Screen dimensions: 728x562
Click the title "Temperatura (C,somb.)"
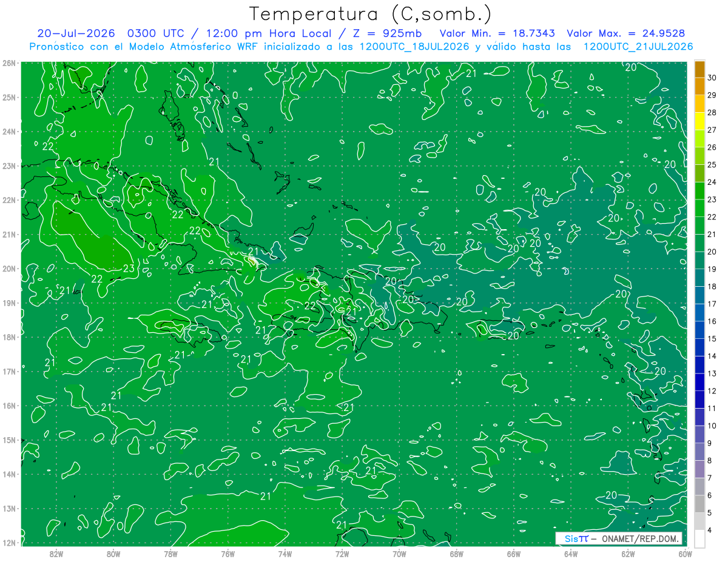point(371,13)
